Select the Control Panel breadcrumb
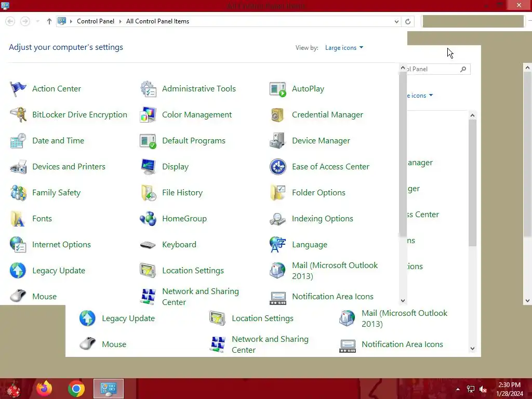 [x=96, y=21]
